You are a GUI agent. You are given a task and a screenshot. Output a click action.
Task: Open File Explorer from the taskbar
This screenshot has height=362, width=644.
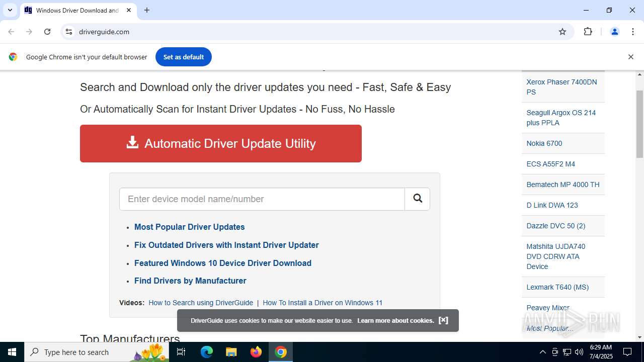pyautogui.click(x=231, y=352)
